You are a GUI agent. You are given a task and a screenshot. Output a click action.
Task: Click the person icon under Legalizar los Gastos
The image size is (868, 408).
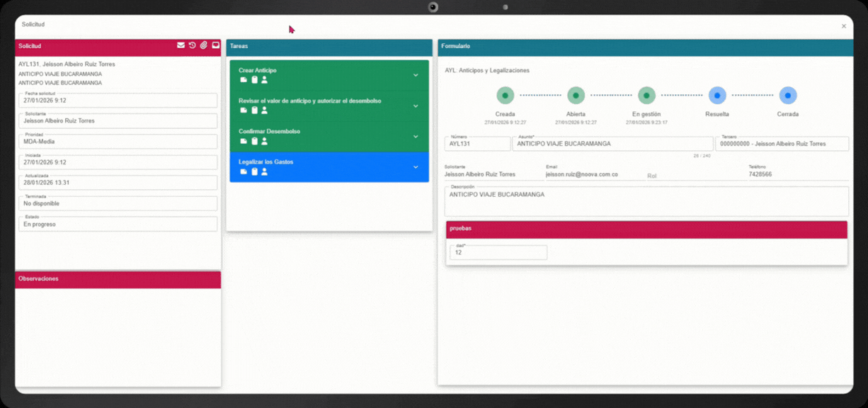(x=265, y=171)
